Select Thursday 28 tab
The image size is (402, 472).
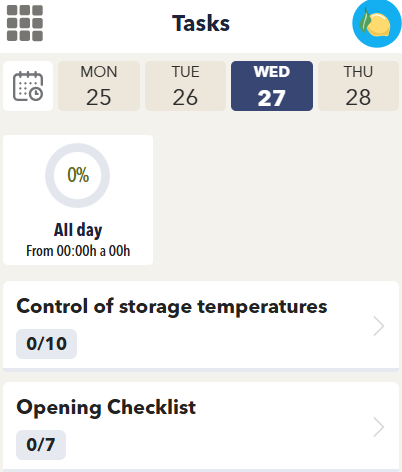click(x=358, y=86)
